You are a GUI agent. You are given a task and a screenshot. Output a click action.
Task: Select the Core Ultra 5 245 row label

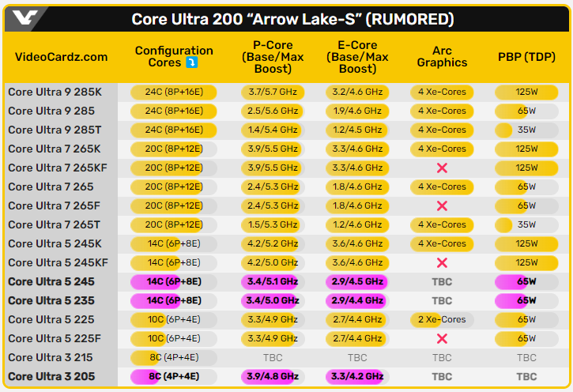click(x=51, y=281)
